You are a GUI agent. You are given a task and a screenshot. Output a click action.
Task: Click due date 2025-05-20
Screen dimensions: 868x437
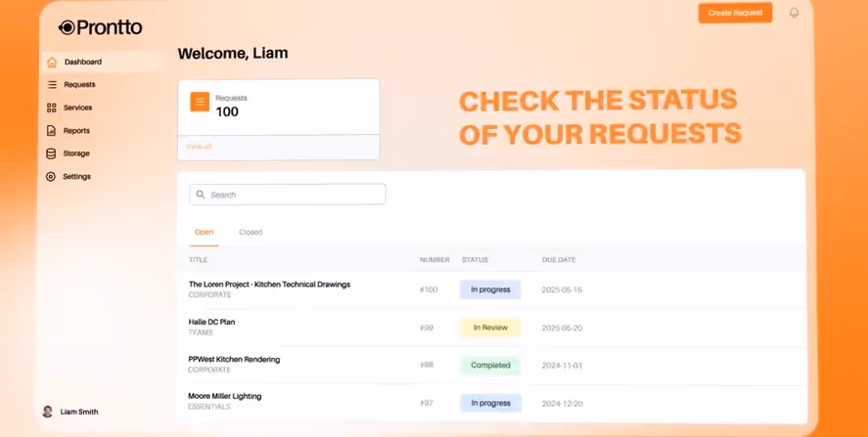[x=562, y=328]
